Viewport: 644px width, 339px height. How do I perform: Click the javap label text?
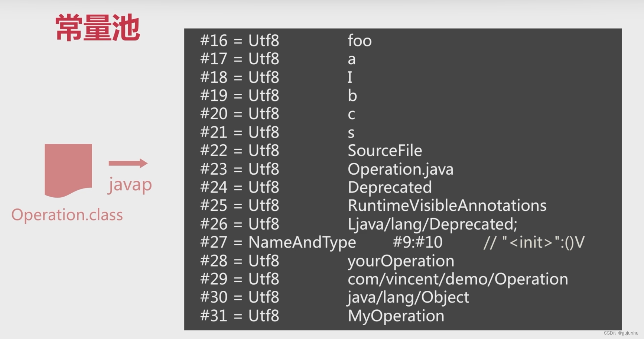(x=130, y=184)
